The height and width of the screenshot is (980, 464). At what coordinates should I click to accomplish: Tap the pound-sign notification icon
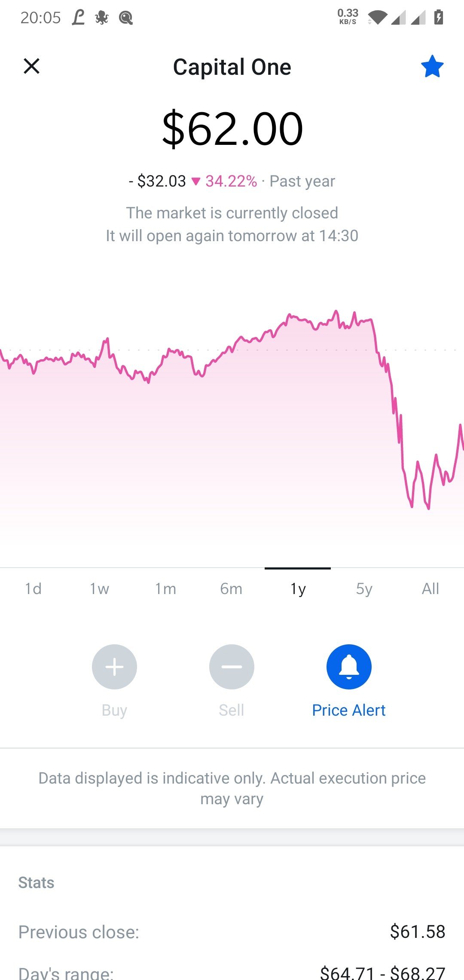click(x=78, y=18)
